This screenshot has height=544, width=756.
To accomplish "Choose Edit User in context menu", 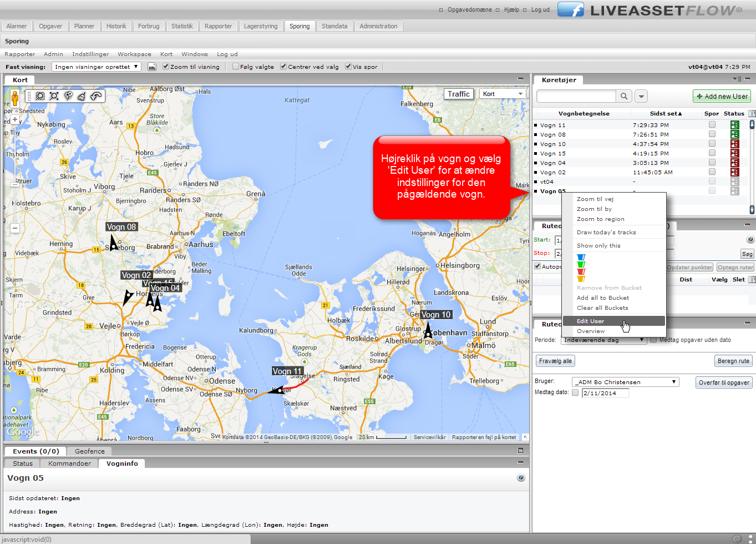I will point(591,321).
